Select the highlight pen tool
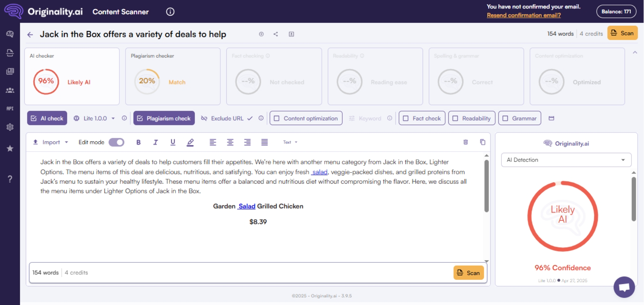The width and height of the screenshot is (644, 305). [190, 142]
